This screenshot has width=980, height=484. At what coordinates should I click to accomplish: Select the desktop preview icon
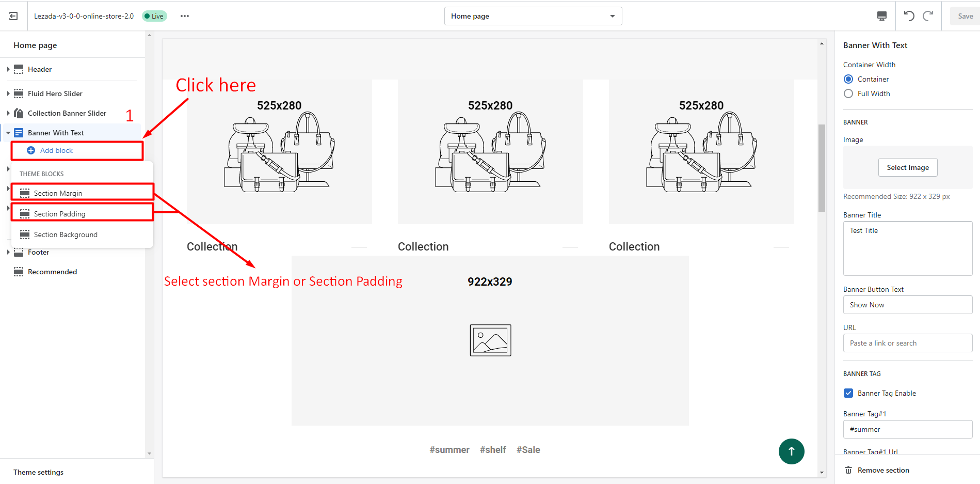pyautogui.click(x=882, y=16)
